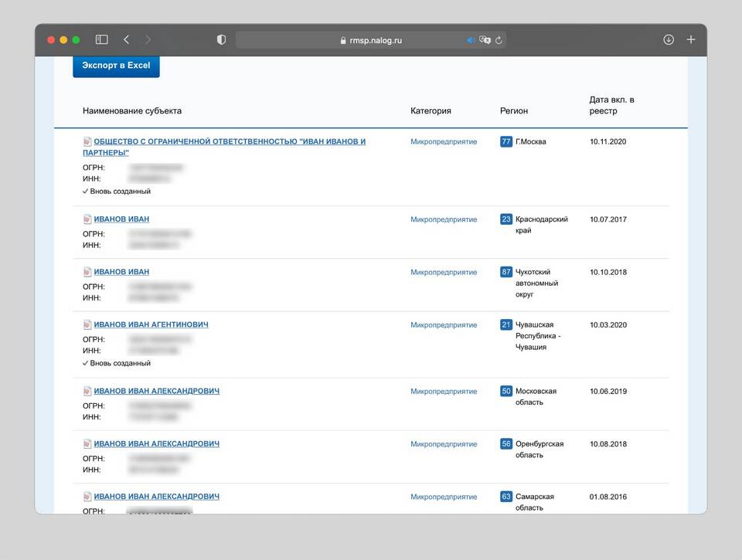Click Микропредприятие category in the Москва row
The image size is (742, 560).
coord(444,142)
